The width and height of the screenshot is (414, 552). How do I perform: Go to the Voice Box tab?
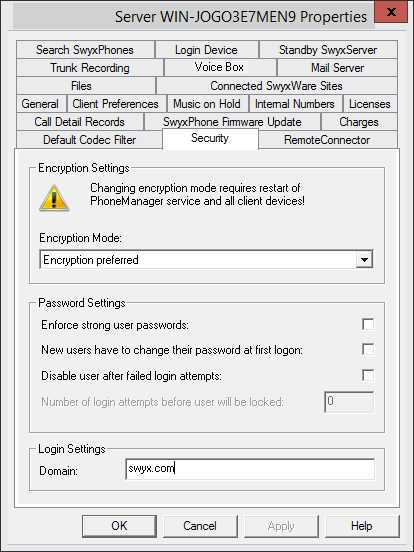(x=219, y=67)
